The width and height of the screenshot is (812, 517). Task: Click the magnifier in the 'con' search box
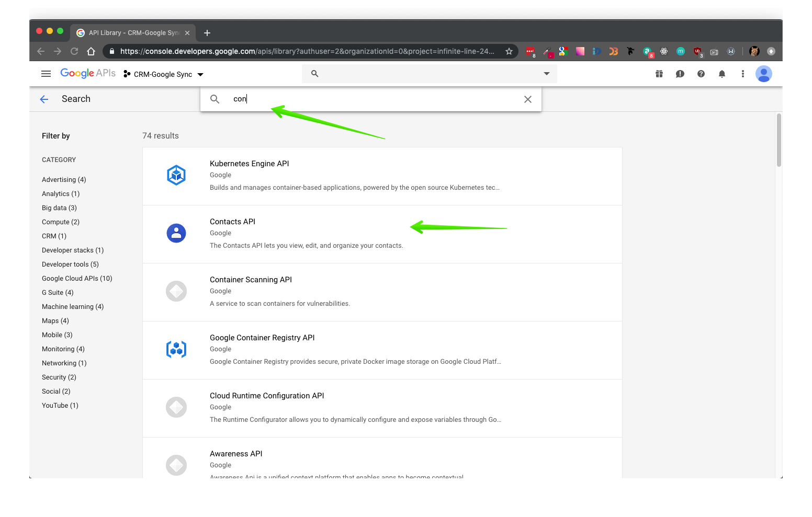coord(215,99)
